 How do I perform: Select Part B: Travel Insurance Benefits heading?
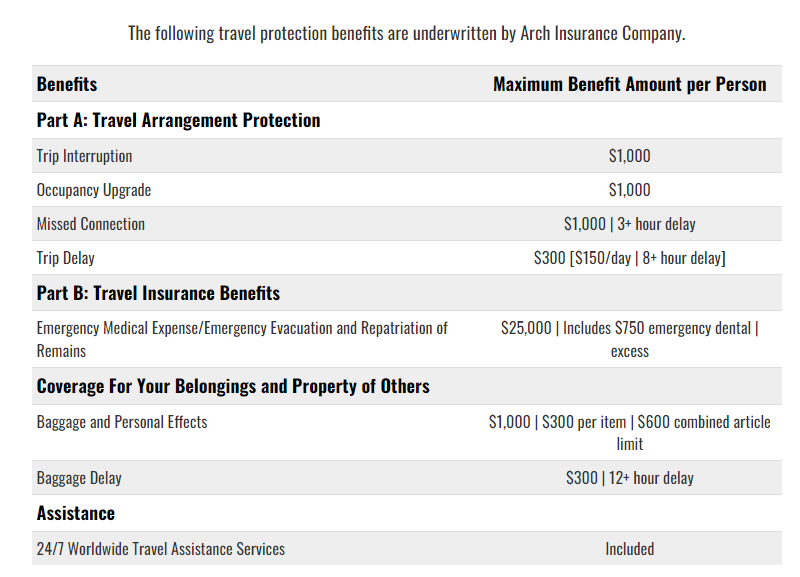158,293
